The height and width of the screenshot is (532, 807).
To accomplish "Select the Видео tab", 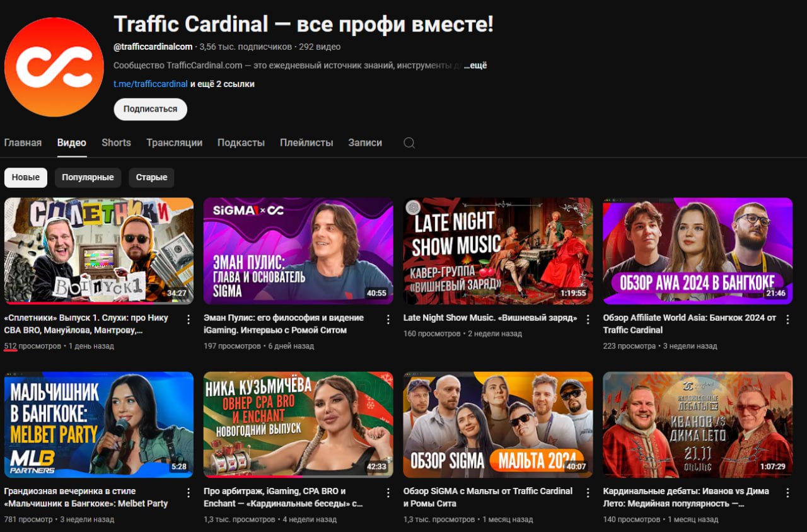I will click(x=72, y=142).
